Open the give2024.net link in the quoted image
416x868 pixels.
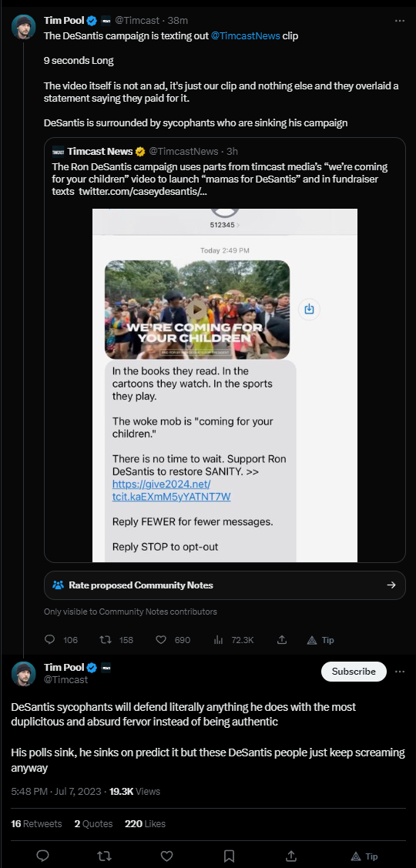[x=171, y=491]
